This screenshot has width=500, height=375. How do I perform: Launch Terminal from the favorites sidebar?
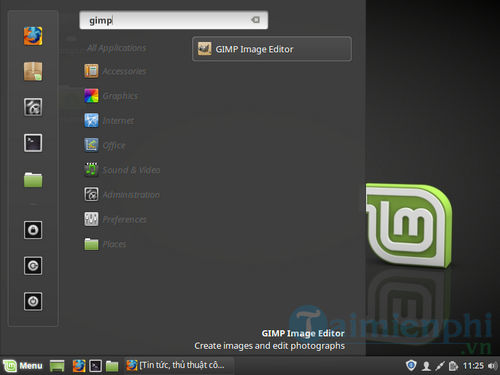(33, 143)
